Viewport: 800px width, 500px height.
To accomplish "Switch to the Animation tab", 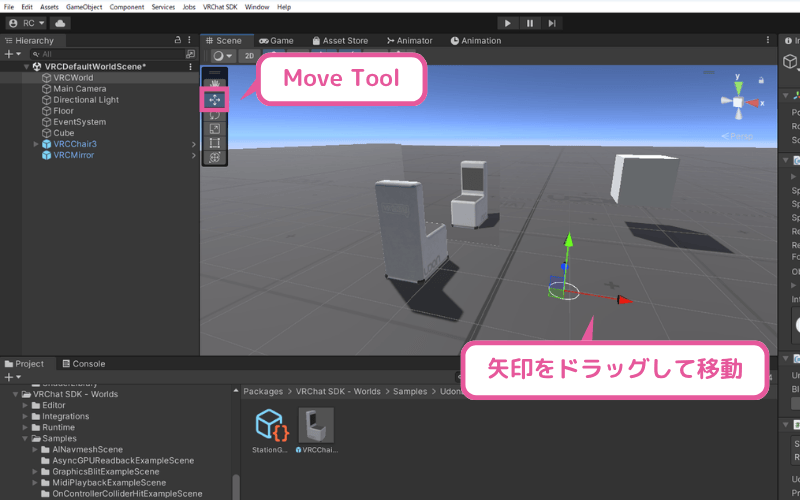I will tap(476, 41).
